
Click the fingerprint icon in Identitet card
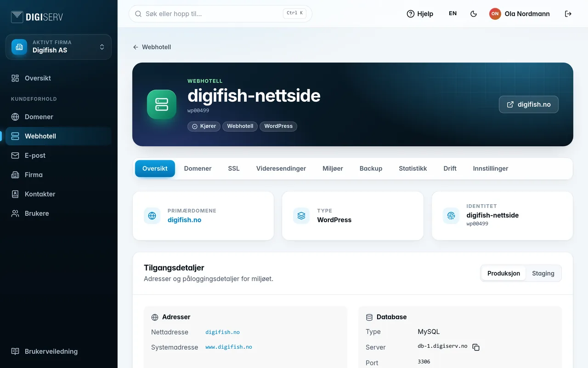451,216
